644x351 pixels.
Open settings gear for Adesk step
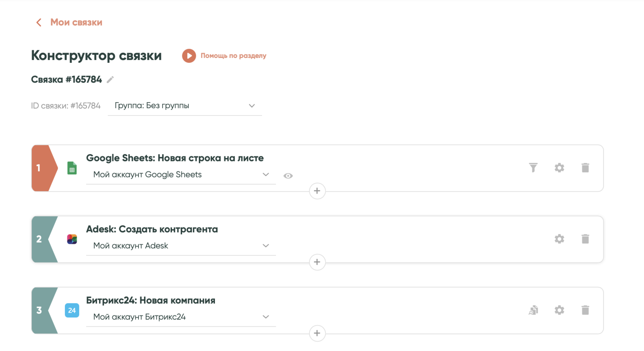pyautogui.click(x=559, y=239)
